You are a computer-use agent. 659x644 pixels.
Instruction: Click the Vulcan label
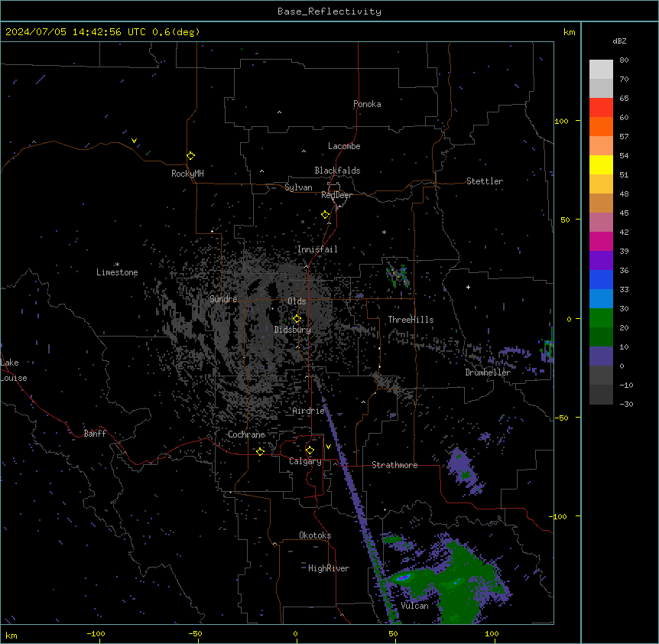414,606
